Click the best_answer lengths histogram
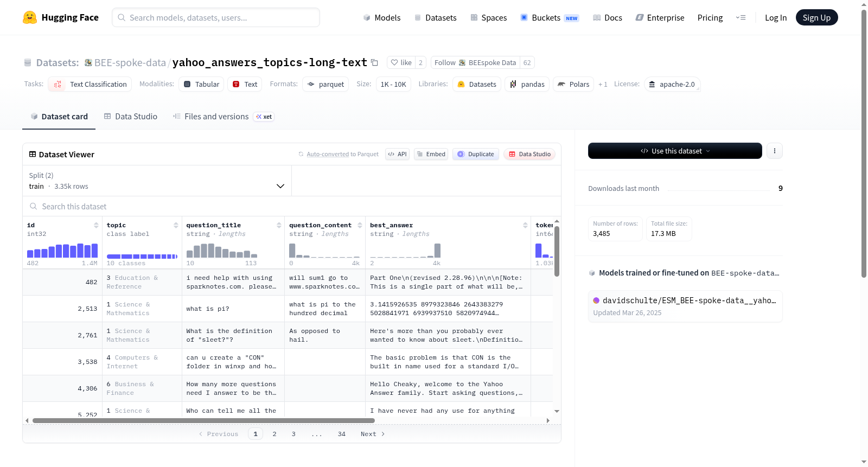The width and height of the screenshot is (868, 467). 405,251
